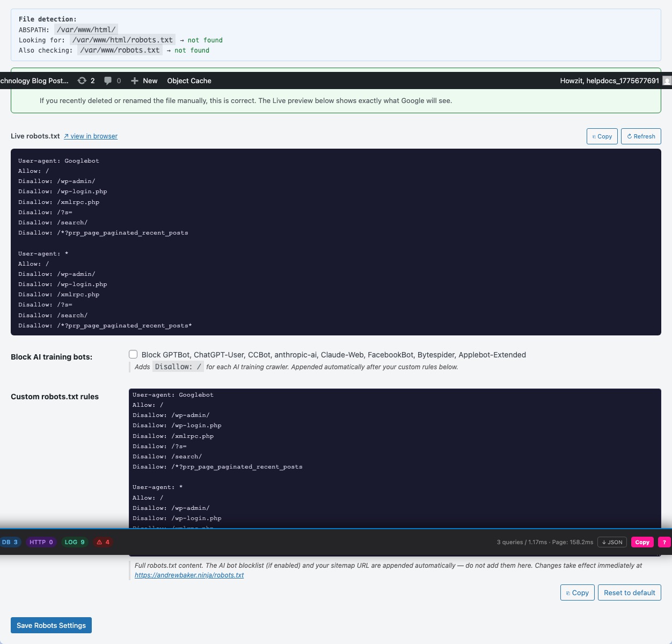Refresh the live robots.txt preview
Image resolution: width=672 pixels, height=644 pixels.
[641, 136]
